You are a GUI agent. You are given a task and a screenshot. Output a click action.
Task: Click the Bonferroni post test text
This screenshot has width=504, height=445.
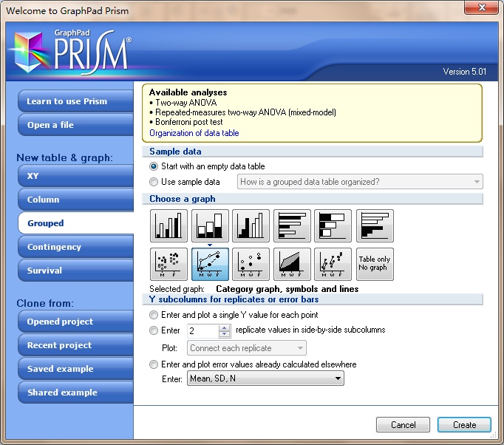click(189, 122)
